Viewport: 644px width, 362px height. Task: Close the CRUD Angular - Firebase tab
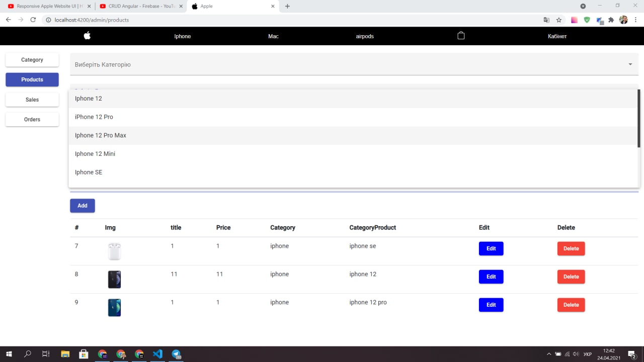pos(181,6)
